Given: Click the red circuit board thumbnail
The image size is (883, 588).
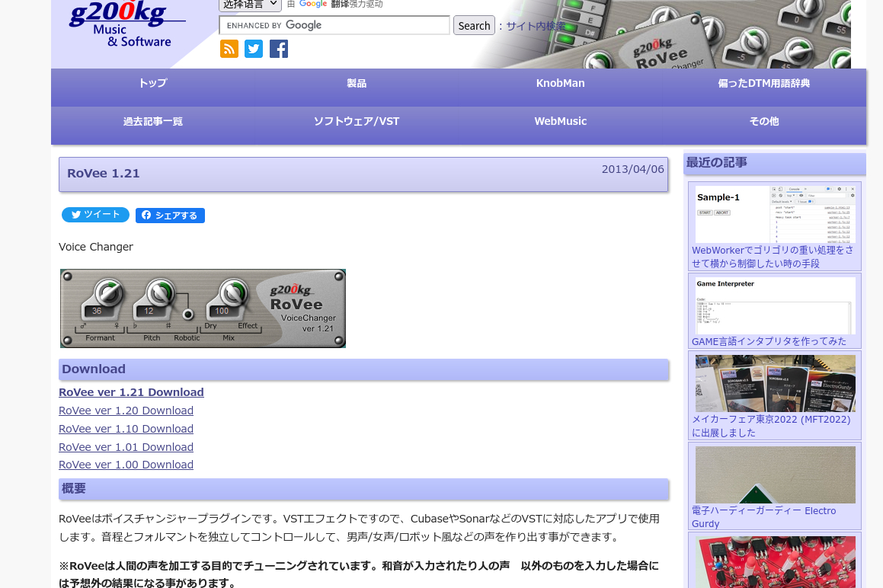Looking at the screenshot, I should coord(775,562).
